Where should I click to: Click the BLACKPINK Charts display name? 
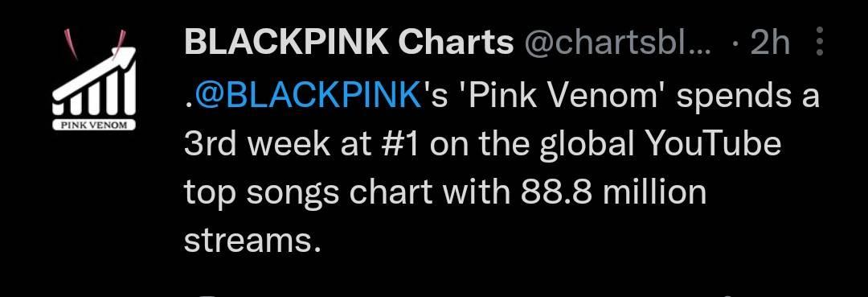point(349,42)
